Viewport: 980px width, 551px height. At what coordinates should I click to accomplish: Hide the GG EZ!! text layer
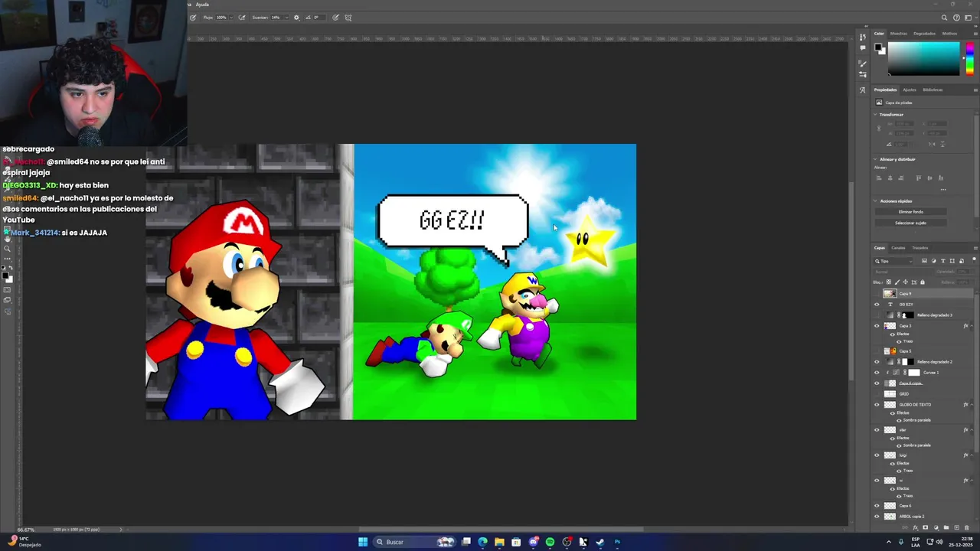(877, 305)
